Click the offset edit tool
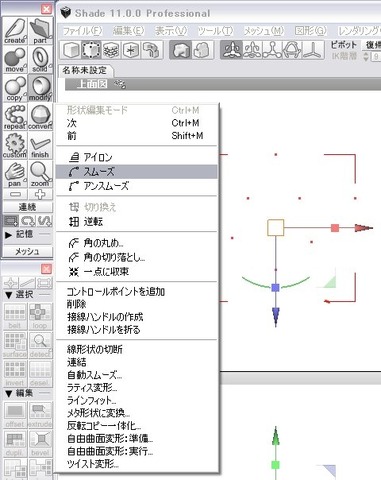Screen dimensions: 381x480 (15, 415)
